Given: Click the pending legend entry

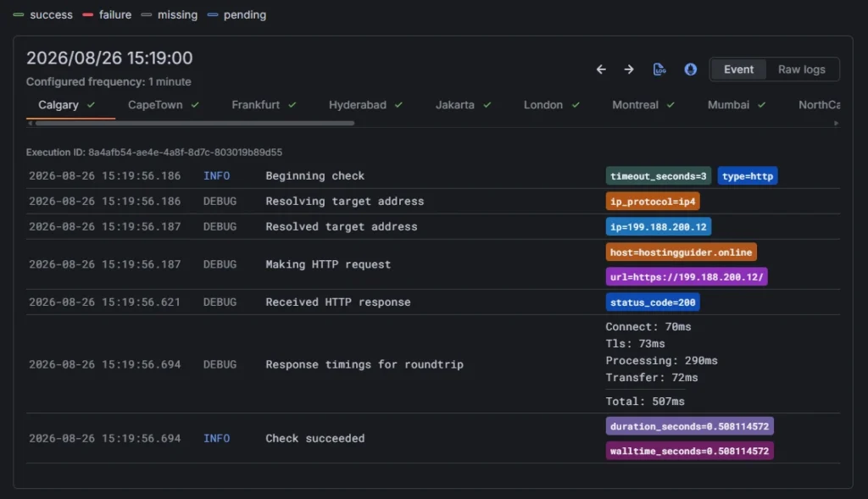Looking at the screenshot, I should click(x=236, y=15).
